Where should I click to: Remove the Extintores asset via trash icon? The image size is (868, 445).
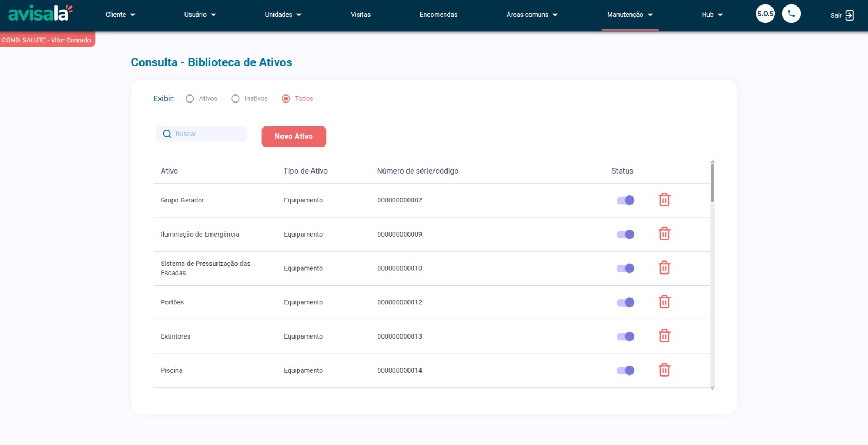point(664,336)
